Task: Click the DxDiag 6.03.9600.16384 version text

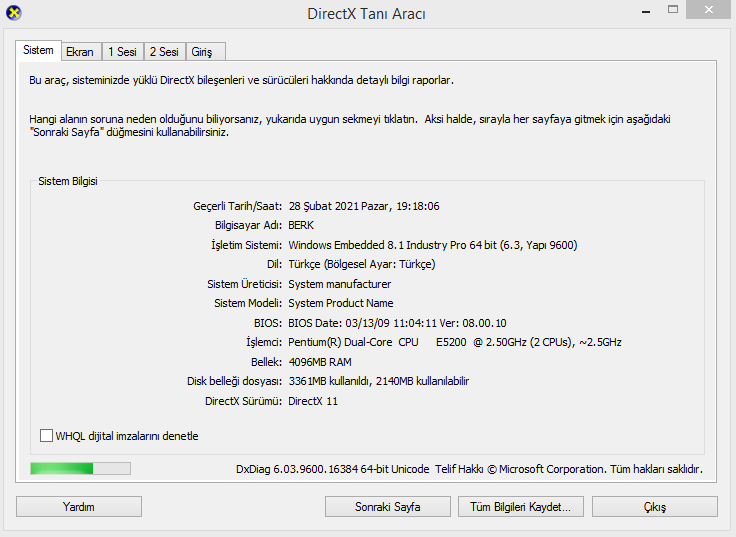Action: (332, 469)
